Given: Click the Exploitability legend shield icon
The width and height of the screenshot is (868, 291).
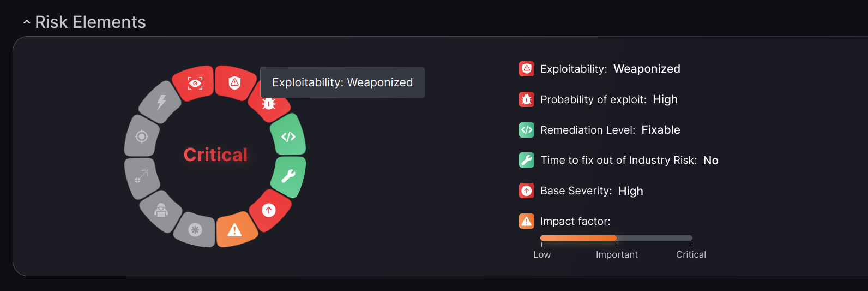Looking at the screenshot, I should [x=526, y=69].
